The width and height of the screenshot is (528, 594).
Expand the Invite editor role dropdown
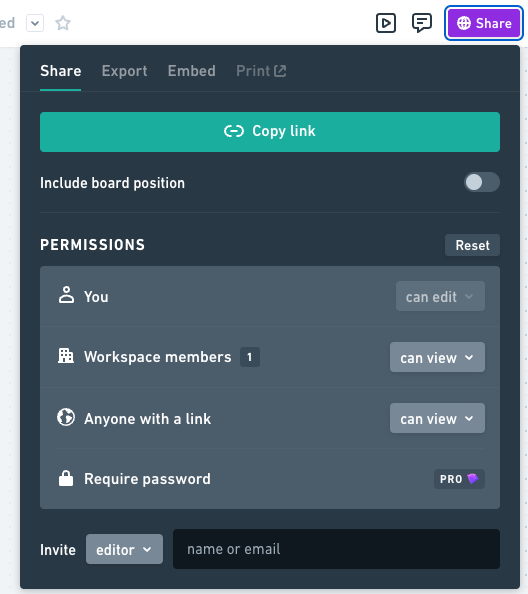pos(124,549)
